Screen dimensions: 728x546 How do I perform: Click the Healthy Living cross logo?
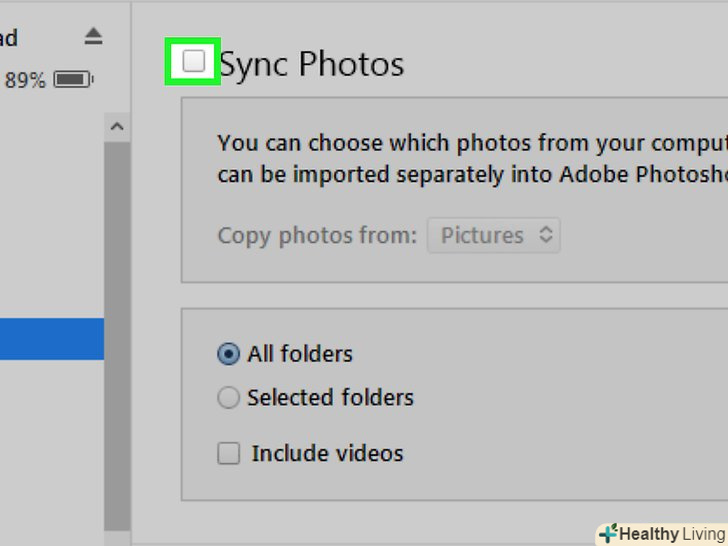607,534
